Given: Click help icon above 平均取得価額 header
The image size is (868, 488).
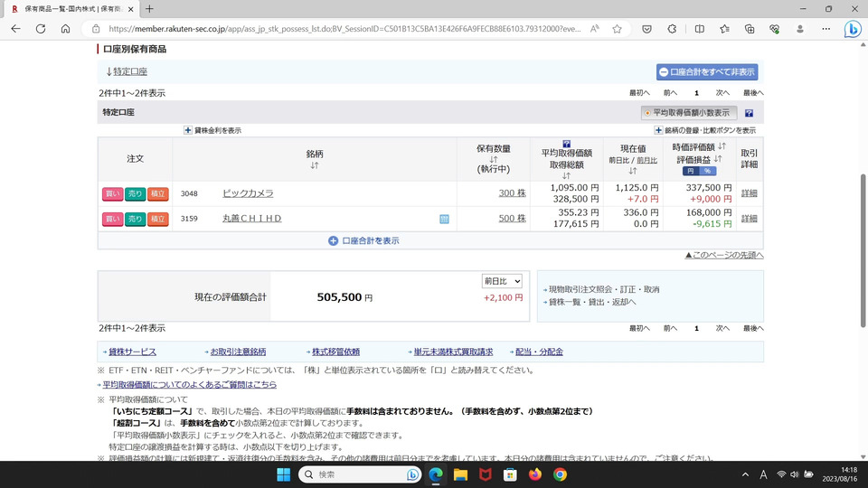Looking at the screenshot, I should pos(566,144).
